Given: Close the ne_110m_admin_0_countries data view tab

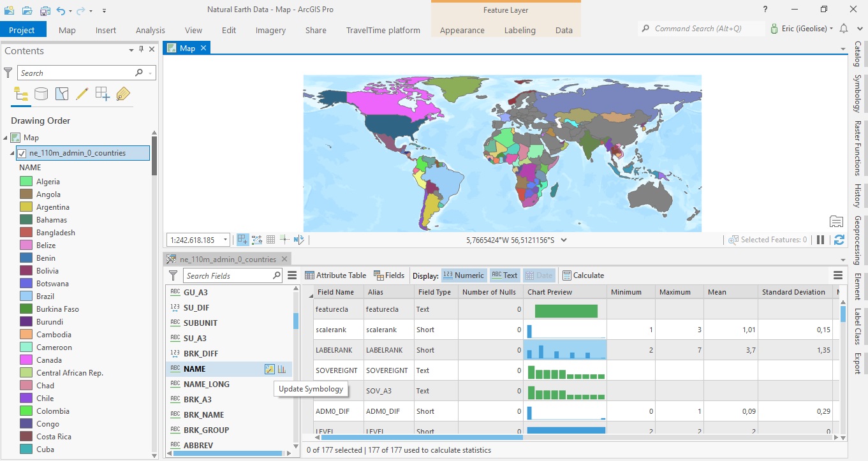Looking at the screenshot, I should [x=284, y=259].
